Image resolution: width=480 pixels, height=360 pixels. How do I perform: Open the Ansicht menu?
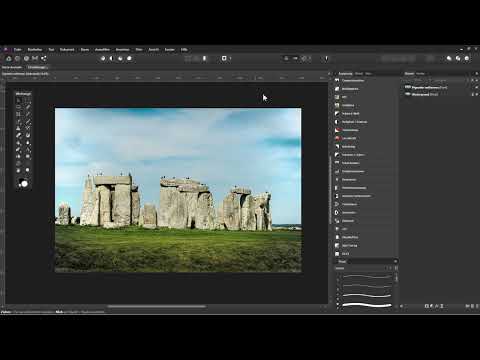click(x=154, y=49)
